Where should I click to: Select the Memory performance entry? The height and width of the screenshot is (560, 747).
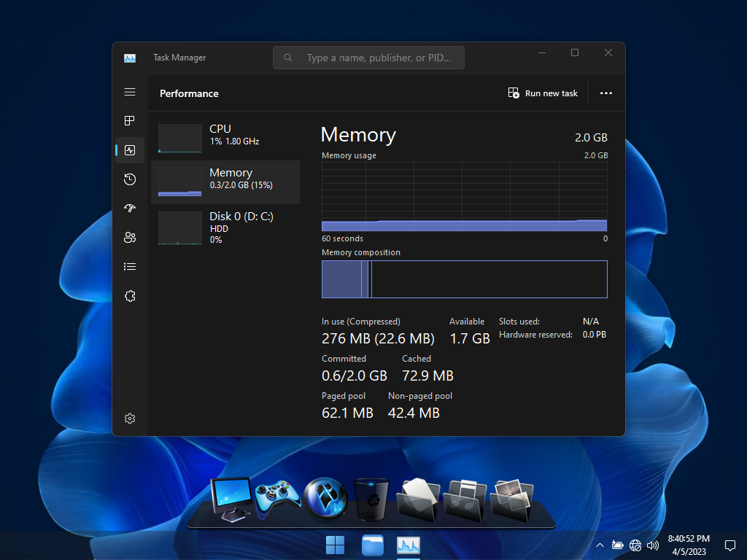tap(225, 182)
